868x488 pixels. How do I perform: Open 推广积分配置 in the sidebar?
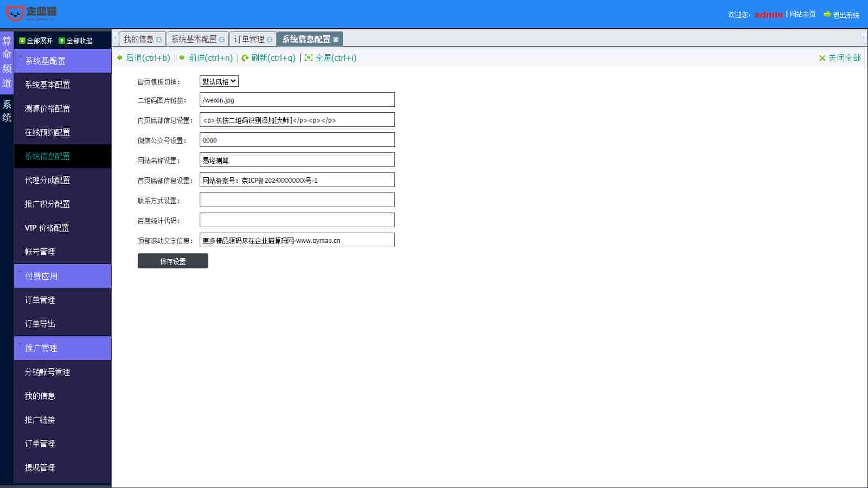(x=63, y=204)
